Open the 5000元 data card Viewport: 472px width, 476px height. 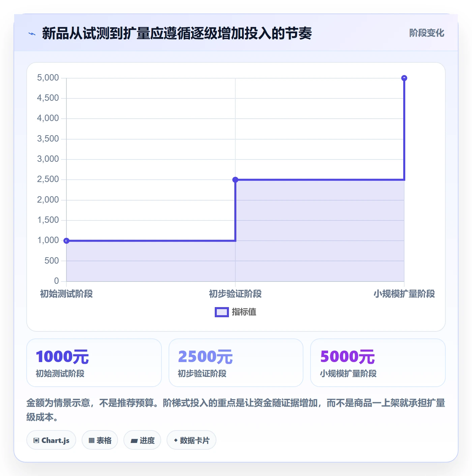(x=378, y=363)
